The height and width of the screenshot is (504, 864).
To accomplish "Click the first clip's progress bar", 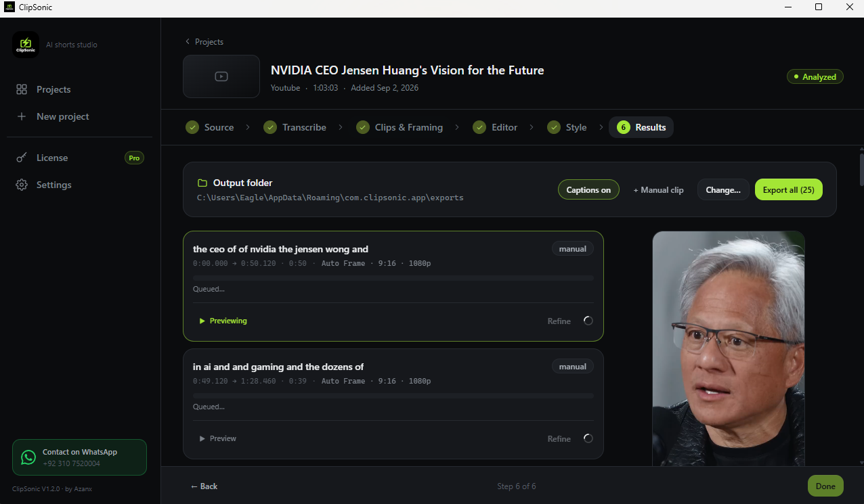I will [x=393, y=277].
